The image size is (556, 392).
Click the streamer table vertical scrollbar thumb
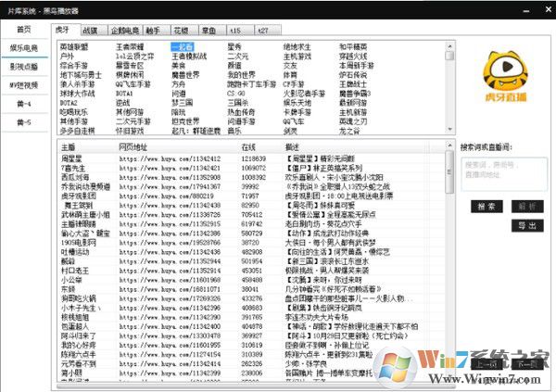click(x=449, y=172)
